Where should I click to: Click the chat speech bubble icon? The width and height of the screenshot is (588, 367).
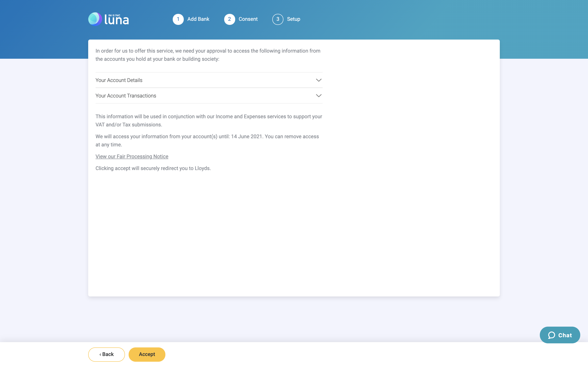click(551, 335)
